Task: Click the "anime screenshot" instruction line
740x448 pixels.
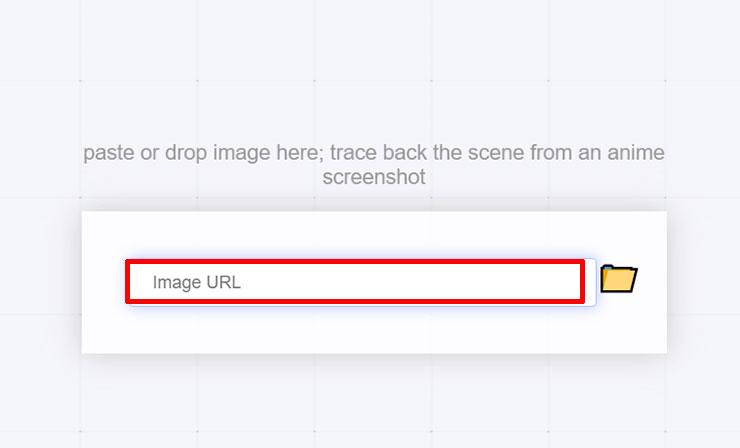Action: pyautogui.click(x=374, y=177)
